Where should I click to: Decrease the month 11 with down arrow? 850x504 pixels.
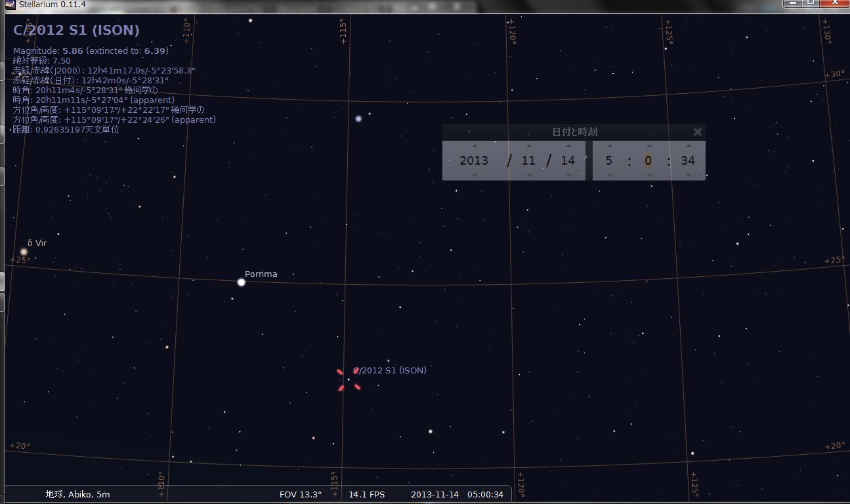tap(529, 175)
